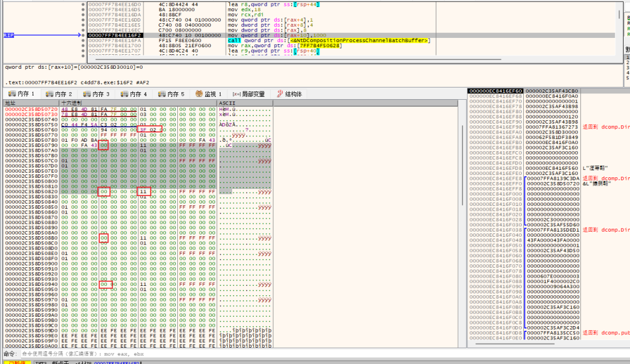Select dump address 000002C358D50790
This screenshot has height=364, width=630.
(x=32, y=145)
